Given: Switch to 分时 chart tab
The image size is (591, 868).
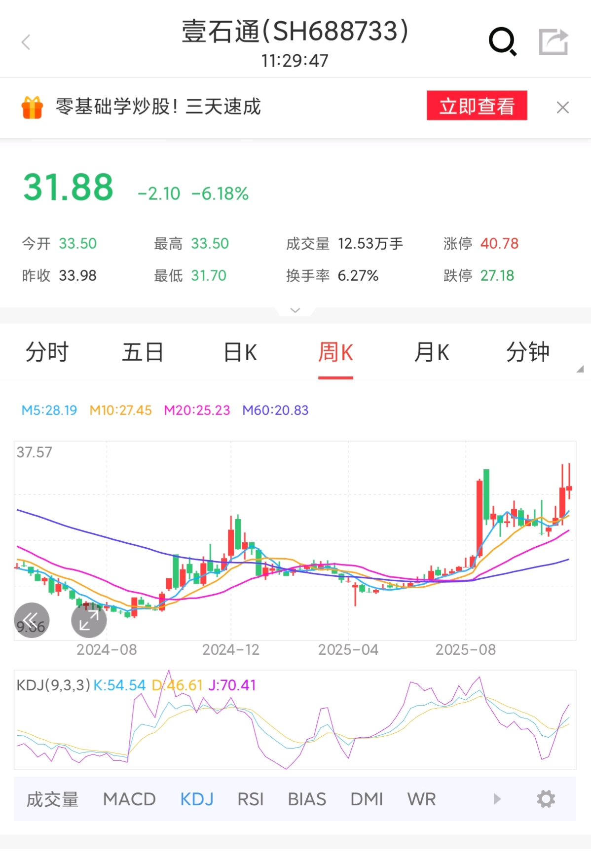Looking at the screenshot, I should tap(47, 352).
